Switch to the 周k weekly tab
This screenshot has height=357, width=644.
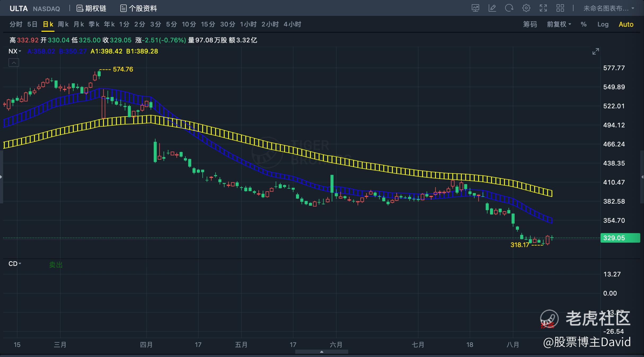tap(63, 24)
